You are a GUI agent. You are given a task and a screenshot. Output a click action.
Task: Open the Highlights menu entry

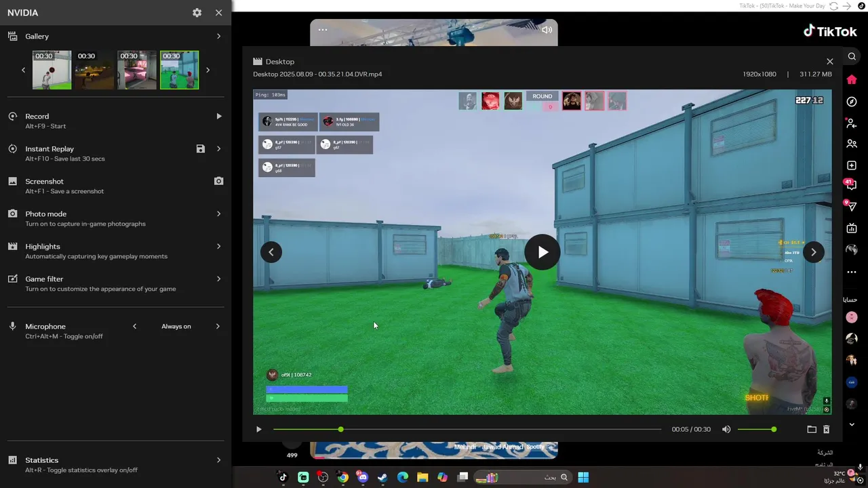[43, 246]
